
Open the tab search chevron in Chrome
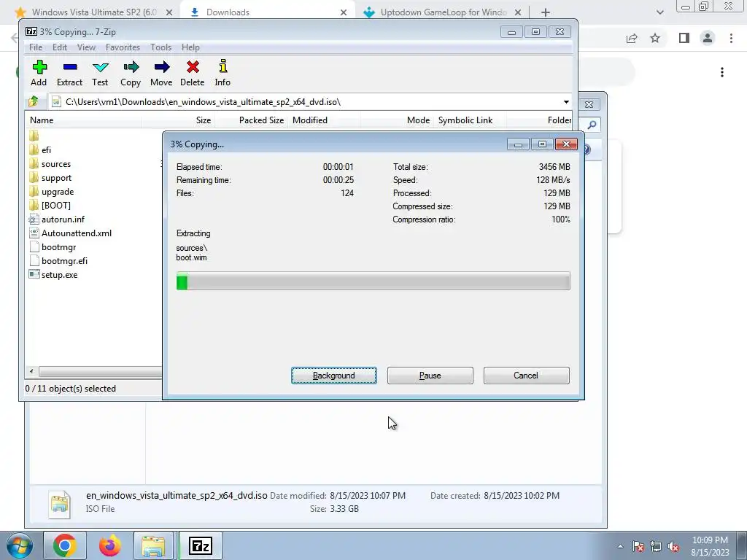point(659,12)
